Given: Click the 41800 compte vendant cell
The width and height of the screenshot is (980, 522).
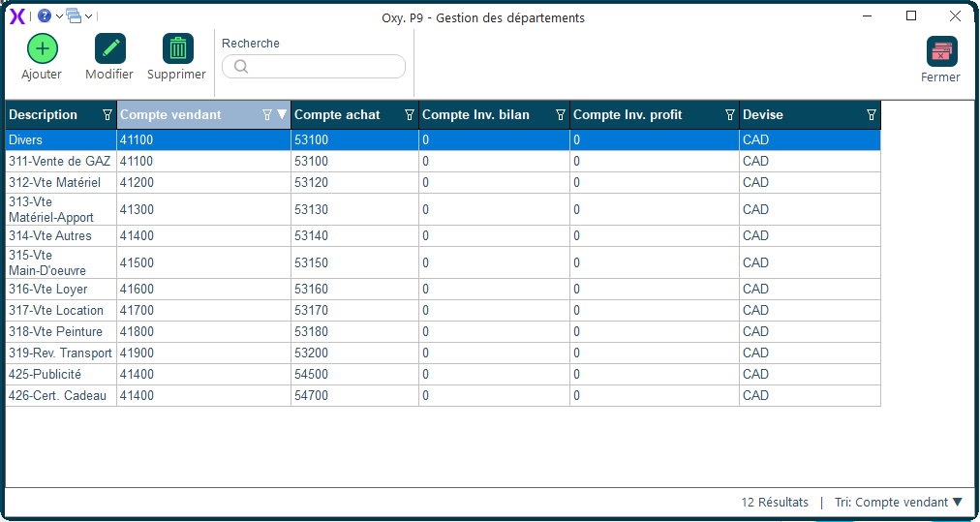Looking at the screenshot, I should point(203,331).
